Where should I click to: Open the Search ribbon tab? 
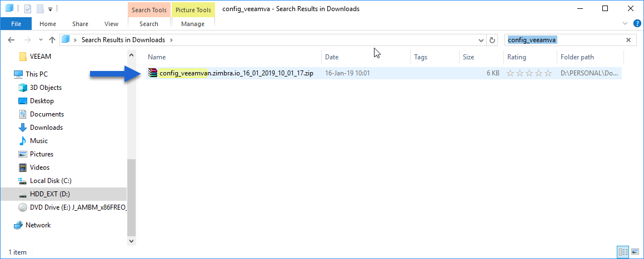149,24
